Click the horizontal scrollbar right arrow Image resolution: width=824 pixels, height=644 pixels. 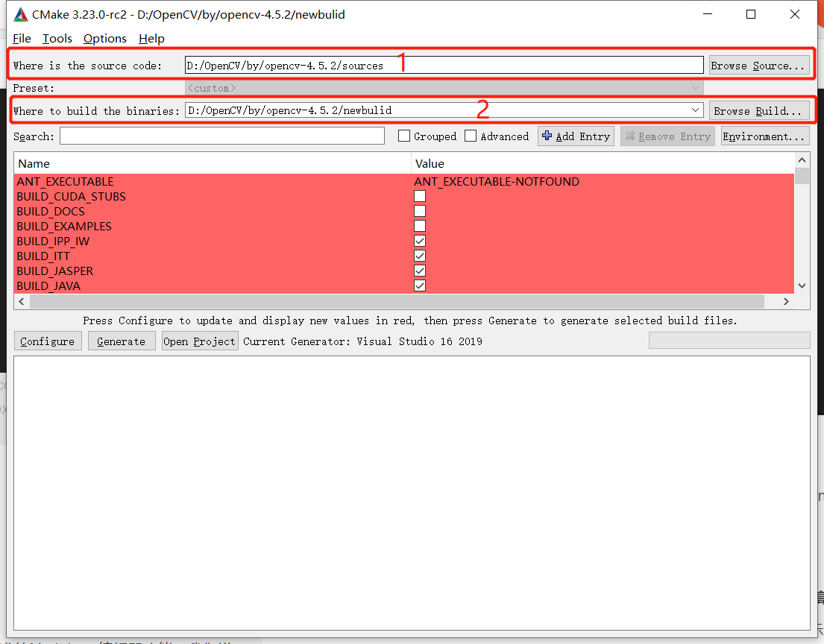click(x=786, y=301)
